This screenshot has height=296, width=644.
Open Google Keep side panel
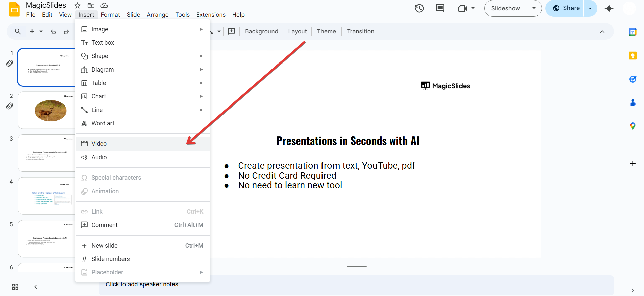pos(633,55)
